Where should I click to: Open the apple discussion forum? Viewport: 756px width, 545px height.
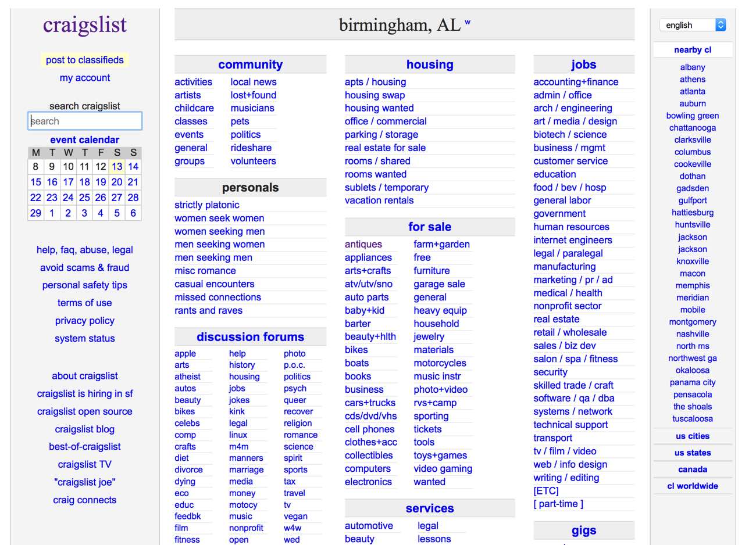186,354
